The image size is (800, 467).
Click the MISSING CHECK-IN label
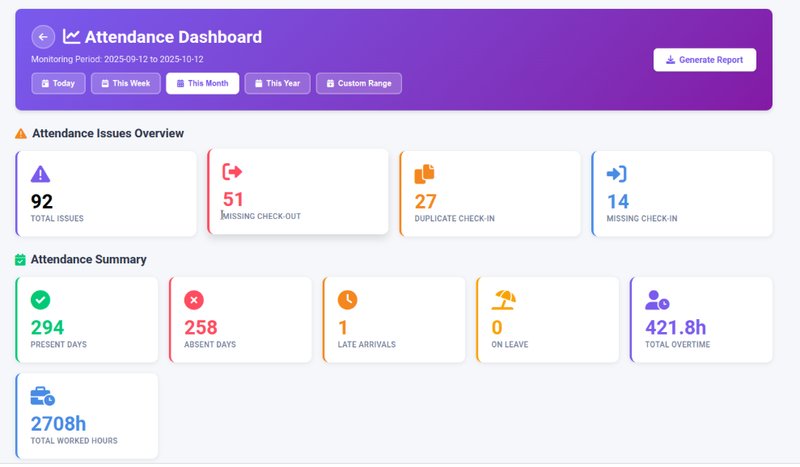pos(642,218)
